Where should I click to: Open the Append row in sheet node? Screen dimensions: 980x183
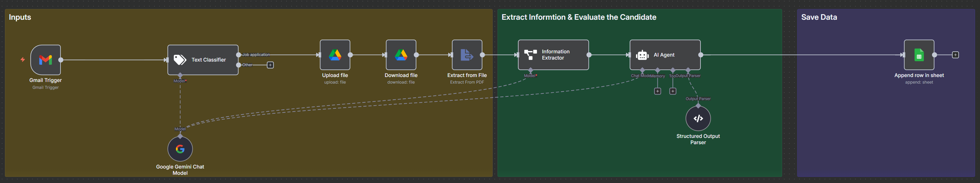pyautogui.click(x=919, y=55)
